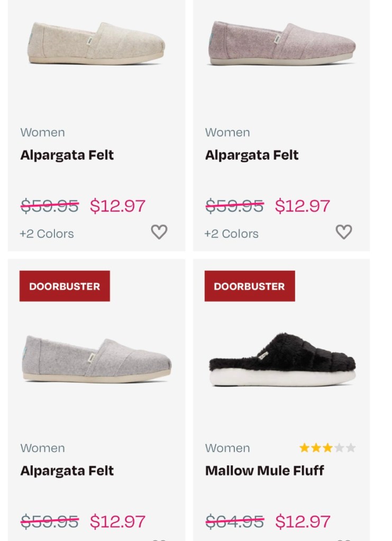Click the beige shoe's Alpargata Felt title
The image size is (392, 541).
(67, 155)
